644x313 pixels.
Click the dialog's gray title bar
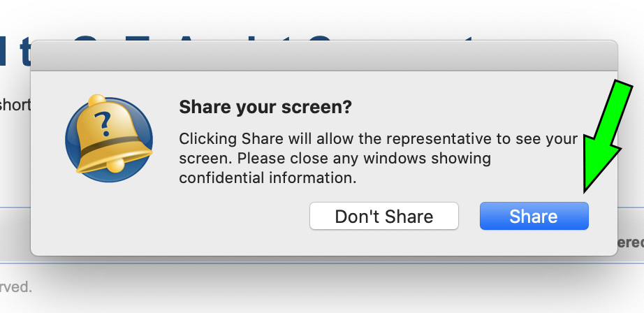click(324, 55)
